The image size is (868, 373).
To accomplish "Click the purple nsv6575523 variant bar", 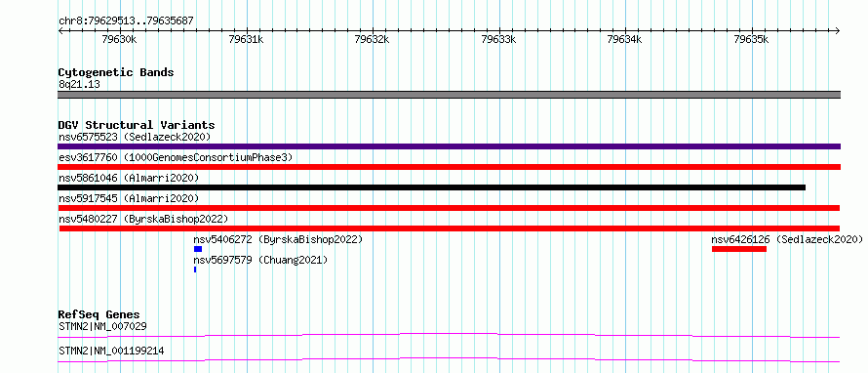I will pyautogui.click(x=449, y=146).
